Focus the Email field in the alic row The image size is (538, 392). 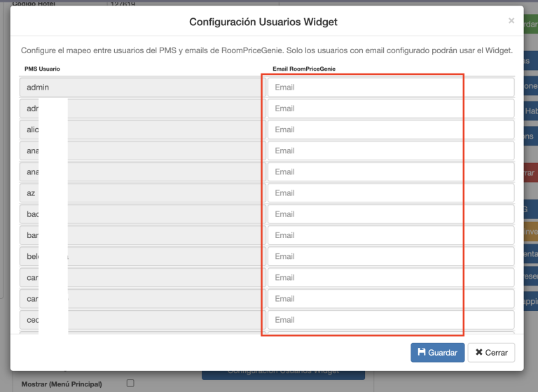pos(390,129)
